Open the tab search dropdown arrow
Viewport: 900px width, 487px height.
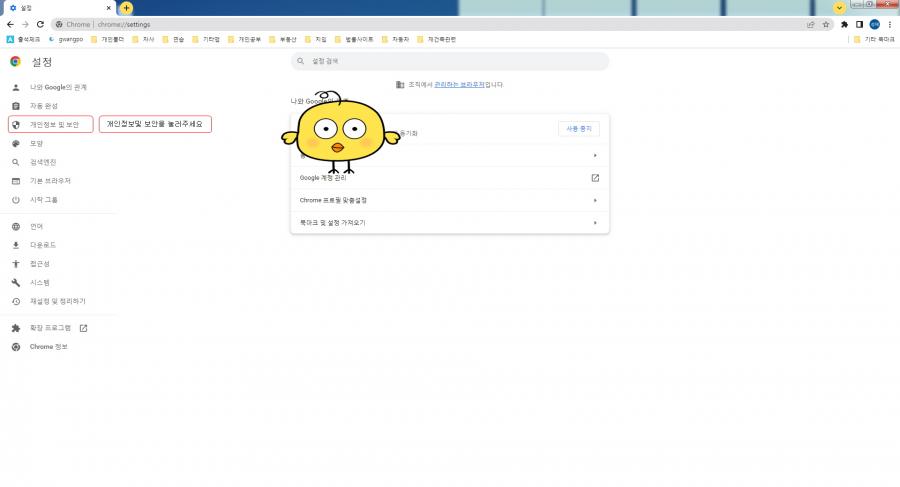[839, 7]
